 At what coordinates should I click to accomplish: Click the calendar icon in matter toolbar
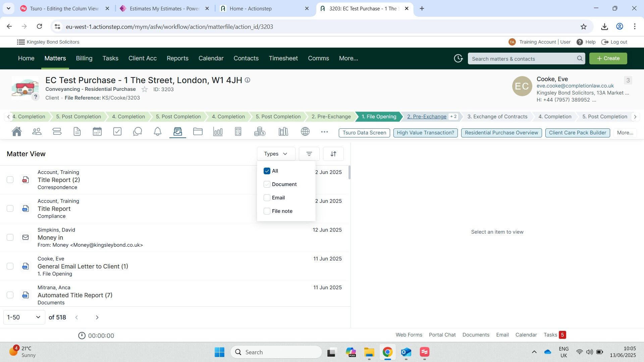point(97,132)
